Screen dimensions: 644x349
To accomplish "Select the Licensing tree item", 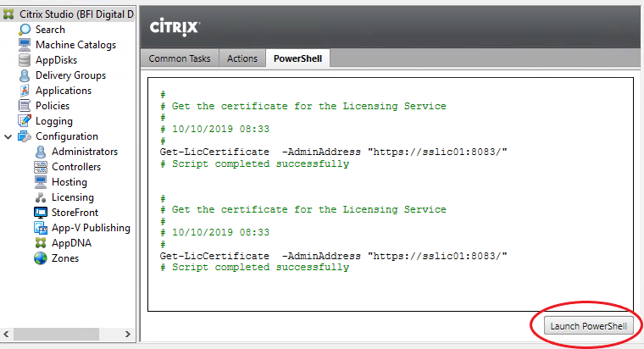I will click(73, 197).
